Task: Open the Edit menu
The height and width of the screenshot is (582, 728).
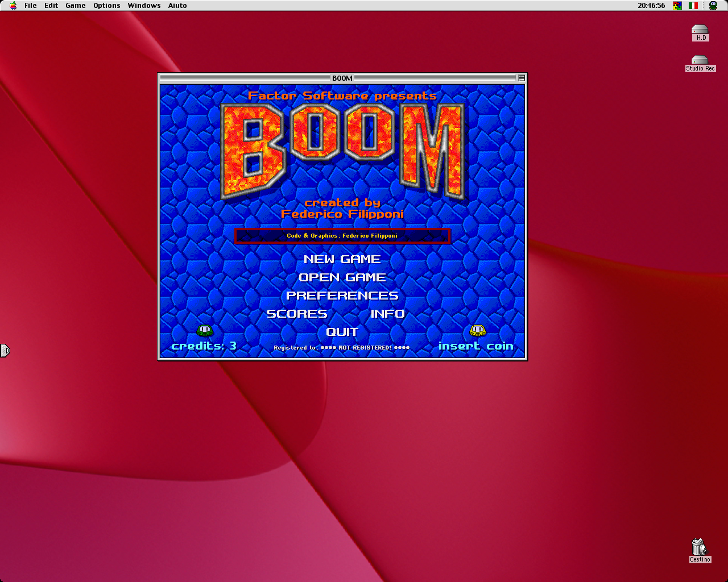Action: pyautogui.click(x=51, y=5)
